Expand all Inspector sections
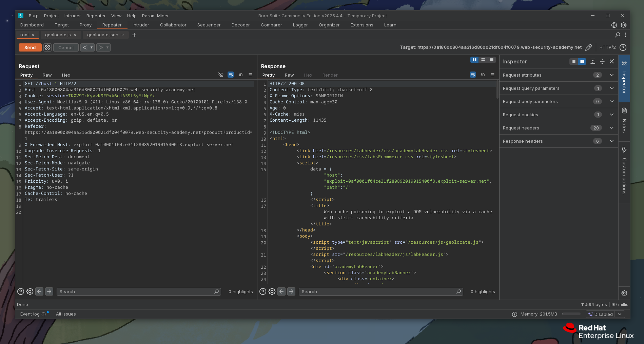This screenshot has height=344, width=644. click(x=593, y=61)
